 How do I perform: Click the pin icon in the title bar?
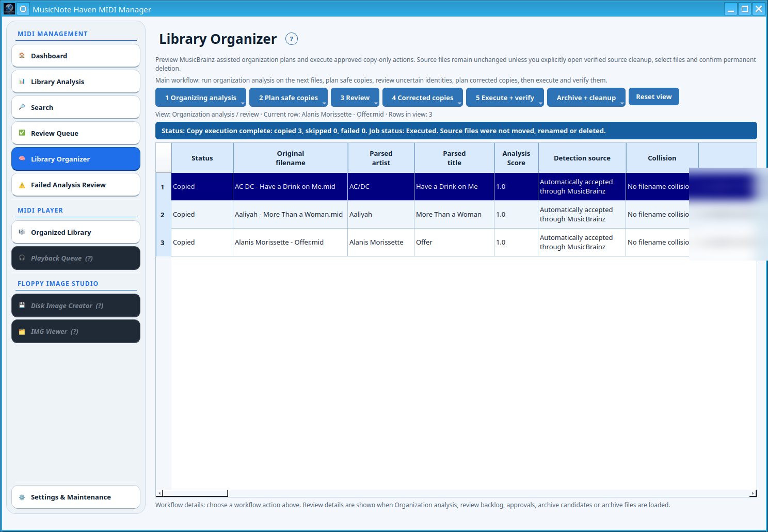coord(23,9)
